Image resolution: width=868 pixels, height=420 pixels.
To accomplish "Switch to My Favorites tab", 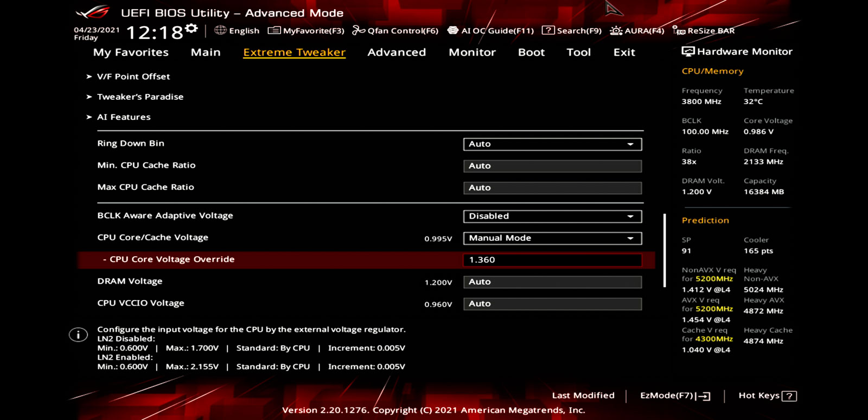I will [131, 52].
